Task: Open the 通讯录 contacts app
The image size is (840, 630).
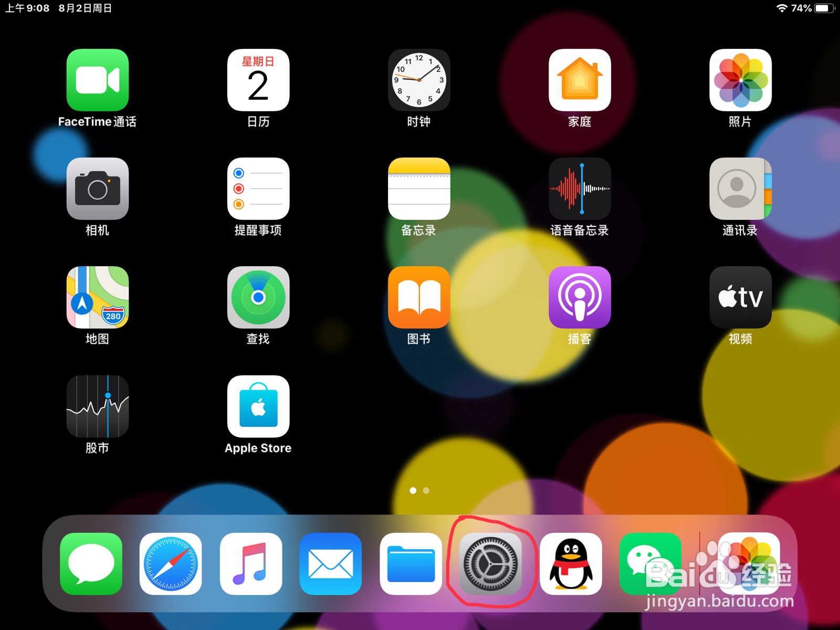Action: point(740,188)
